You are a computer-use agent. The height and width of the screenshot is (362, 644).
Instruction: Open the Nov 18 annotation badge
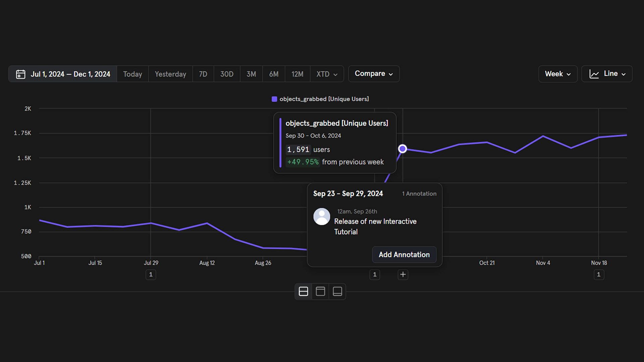tap(599, 275)
